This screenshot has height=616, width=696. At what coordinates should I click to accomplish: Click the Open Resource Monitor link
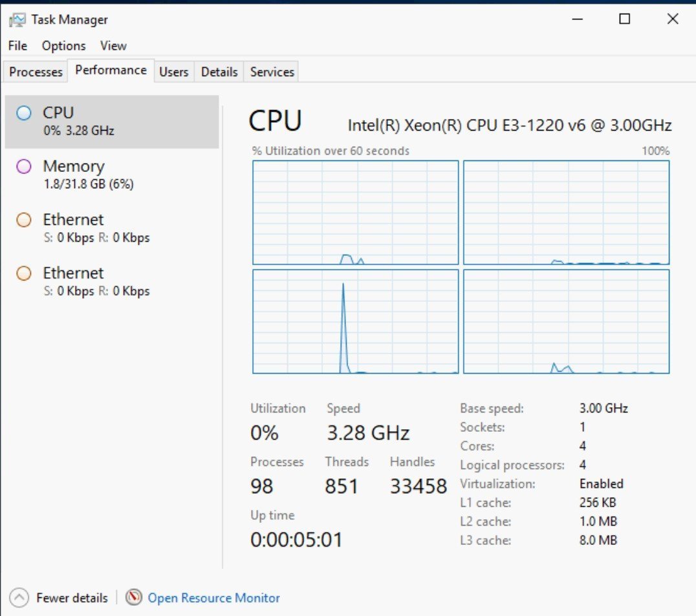click(x=213, y=598)
